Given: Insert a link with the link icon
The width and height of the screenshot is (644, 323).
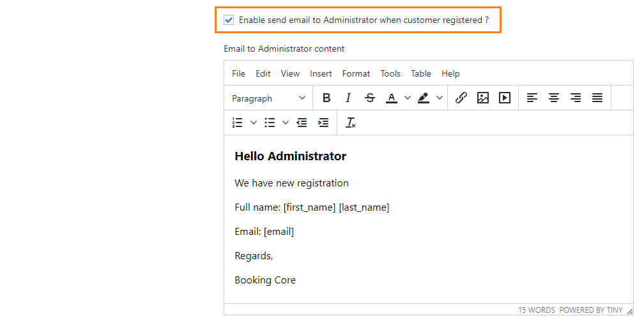Looking at the screenshot, I should [461, 98].
